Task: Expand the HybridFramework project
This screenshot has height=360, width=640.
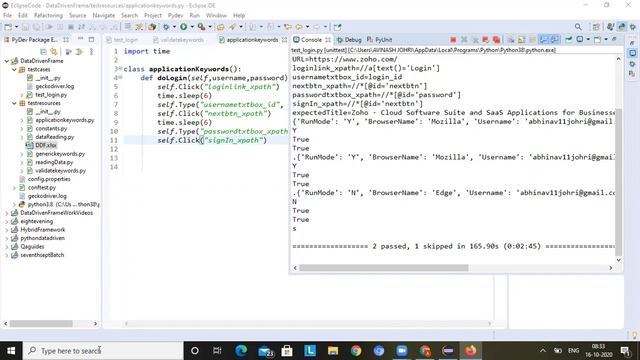Action: 7,230
